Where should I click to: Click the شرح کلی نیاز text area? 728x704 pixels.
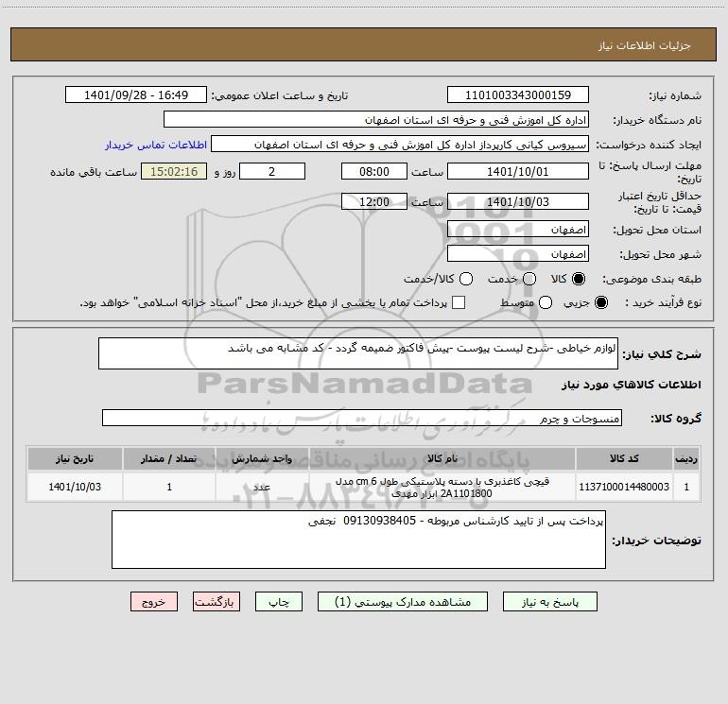click(358, 353)
